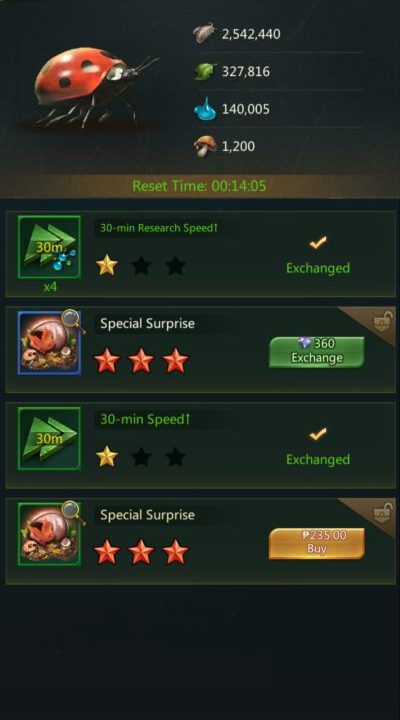Tap red stars of first Special Surprise
400x720 pixels.
(141, 361)
